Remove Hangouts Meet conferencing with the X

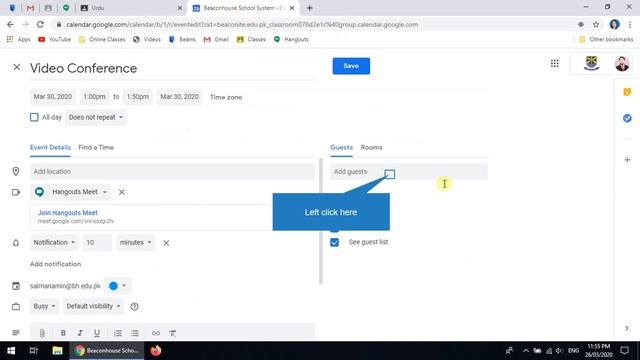click(x=122, y=192)
